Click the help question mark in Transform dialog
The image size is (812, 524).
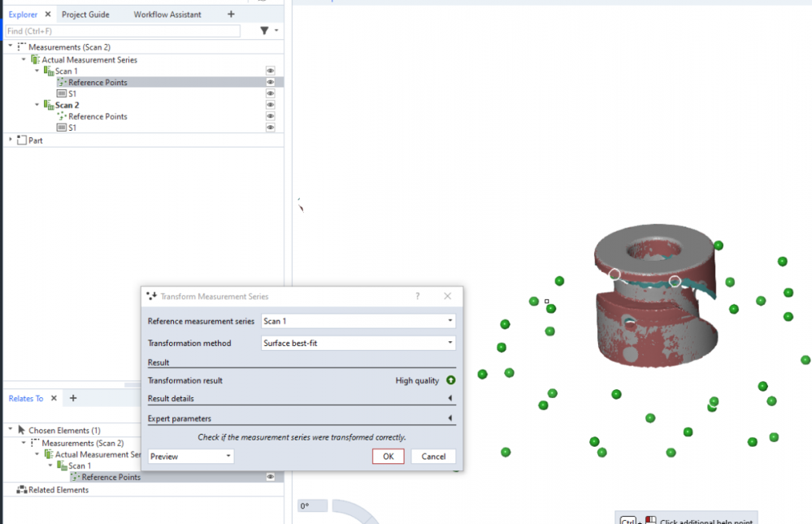[418, 297]
